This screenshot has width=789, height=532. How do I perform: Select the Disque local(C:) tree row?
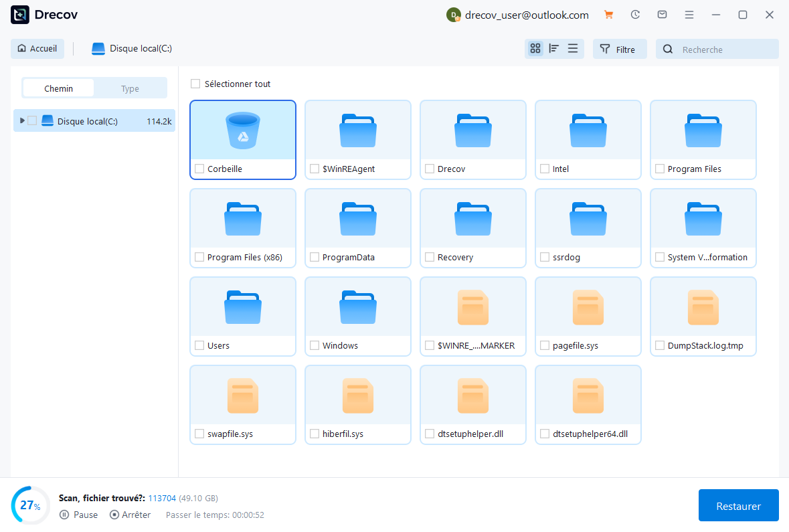(94, 121)
